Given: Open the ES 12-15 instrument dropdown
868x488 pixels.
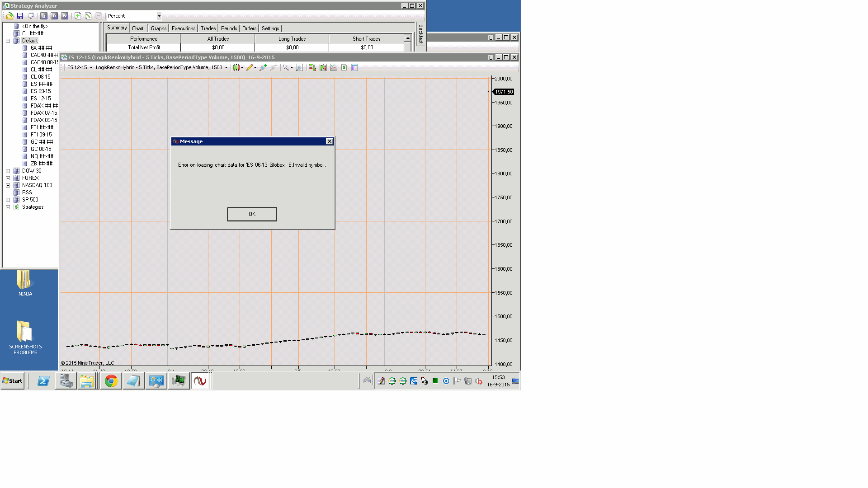Looking at the screenshot, I should point(91,67).
